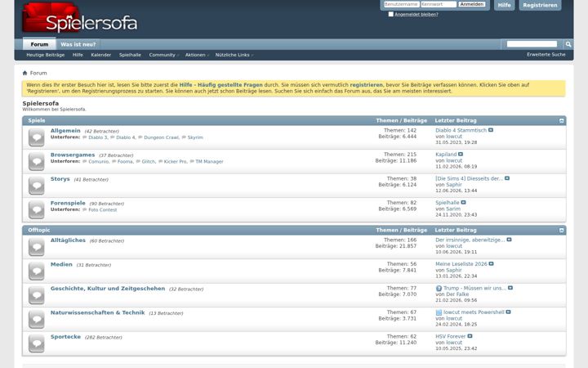The image size is (588, 368).
Task: Open the Community dropdown menu
Action: [164, 55]
